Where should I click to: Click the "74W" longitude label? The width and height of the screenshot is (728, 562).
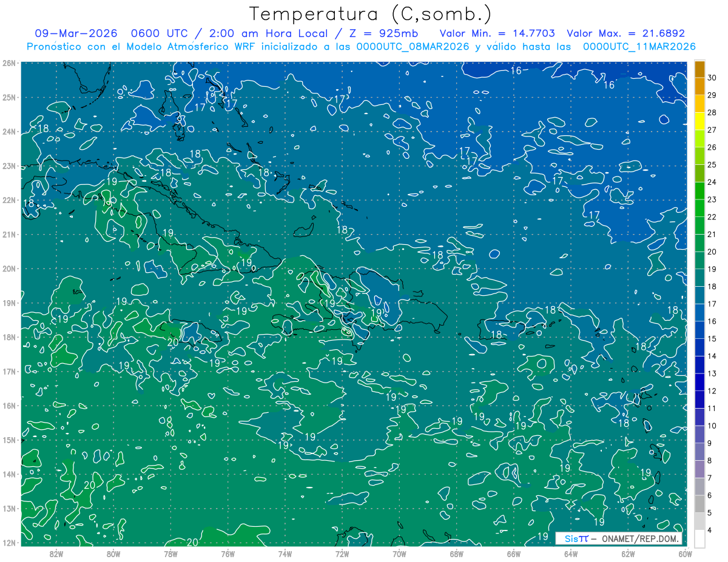click(285, 553)
